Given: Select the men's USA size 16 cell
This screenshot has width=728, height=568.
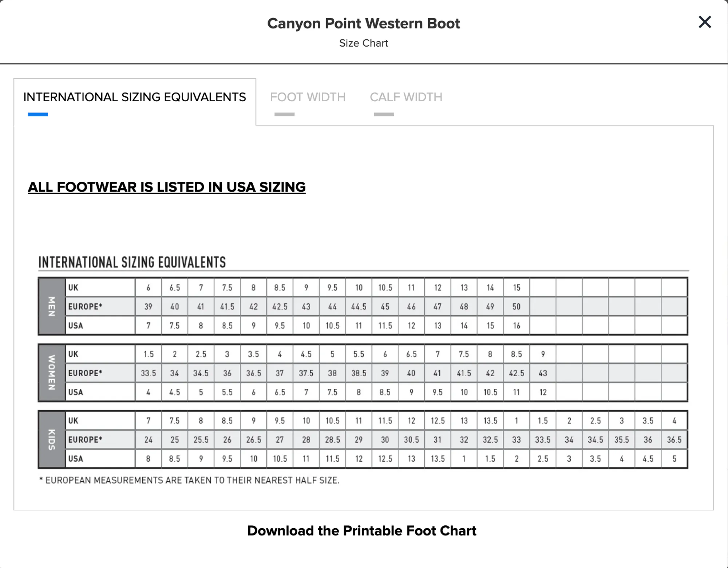Looking at the screenshot, I should point(517,326).
